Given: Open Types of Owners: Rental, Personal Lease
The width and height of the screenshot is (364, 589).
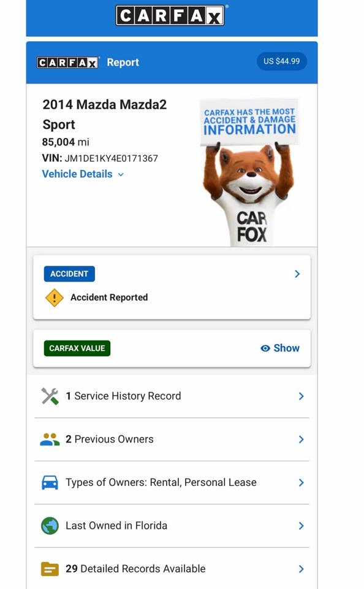Looking at the screenshot, I should 172,483.
